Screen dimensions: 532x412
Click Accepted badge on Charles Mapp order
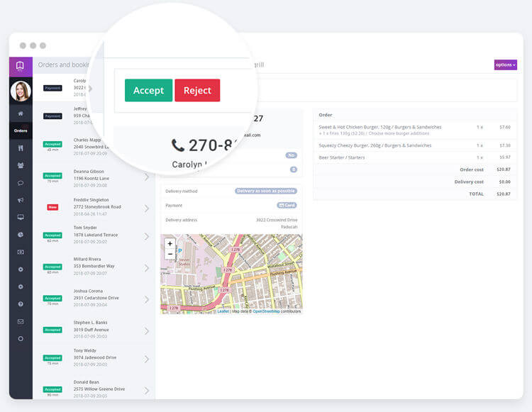tap(52, 144)
